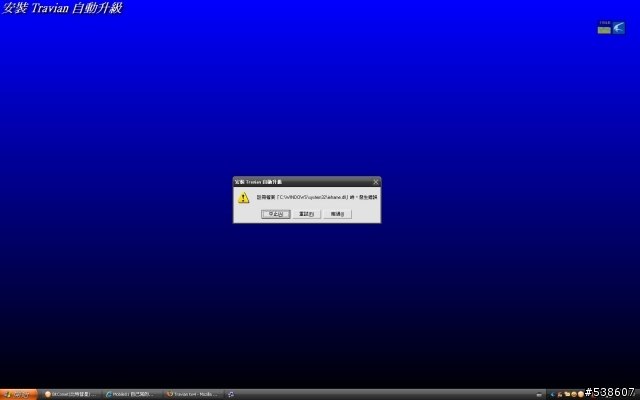This screenshot has height=400, width=640.
Task: Switch to the BitComet taskbar window
Action: pyautogui.click(x=70, y=394)
